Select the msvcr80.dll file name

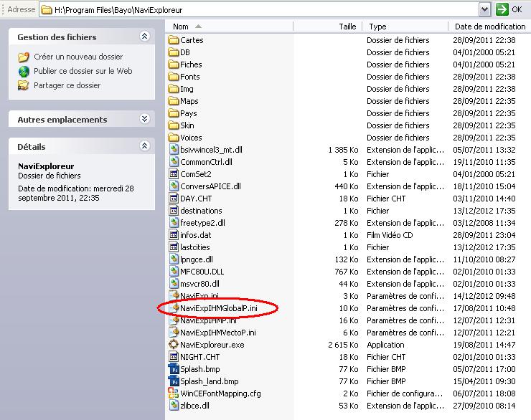pos(199,284)
